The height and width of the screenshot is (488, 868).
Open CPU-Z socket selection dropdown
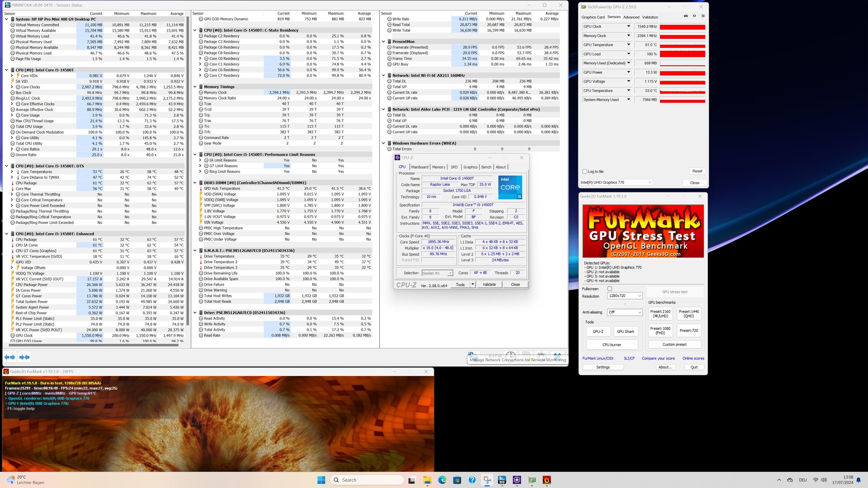click(x=437, y=273)
